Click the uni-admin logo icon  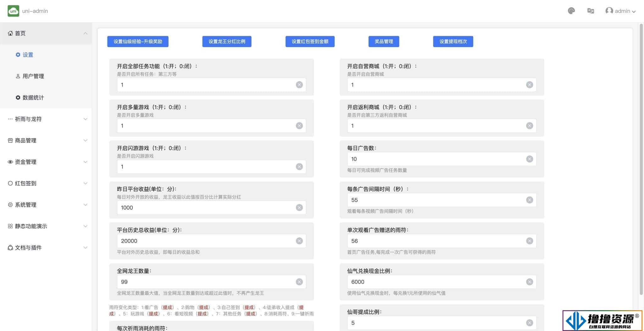[13, 11]
